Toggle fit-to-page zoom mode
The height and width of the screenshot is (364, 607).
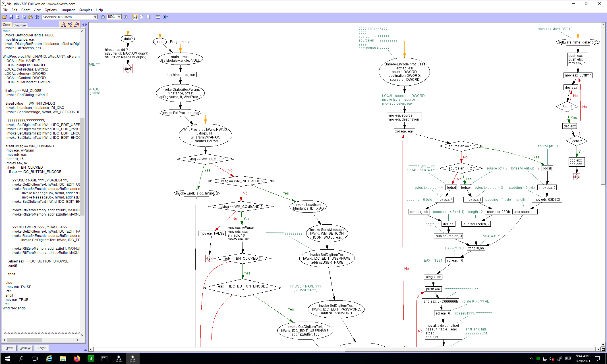click(x=148, y=17)
